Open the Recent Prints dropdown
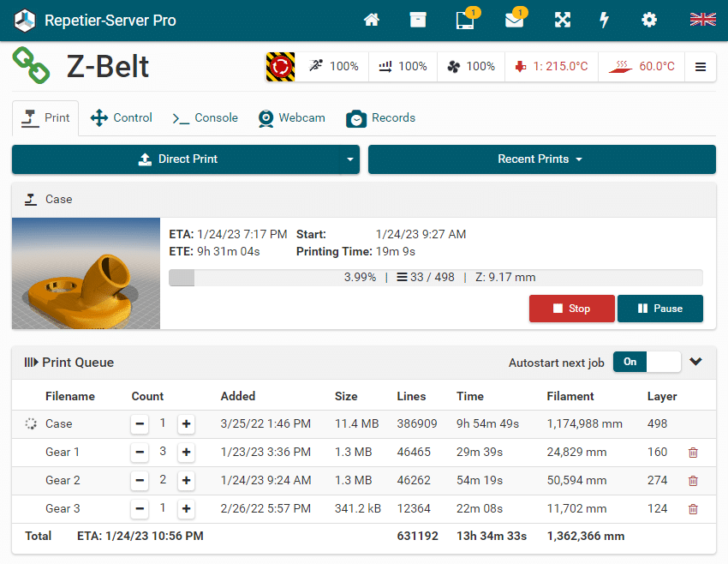The image size is (728, 564). point(542,159)
